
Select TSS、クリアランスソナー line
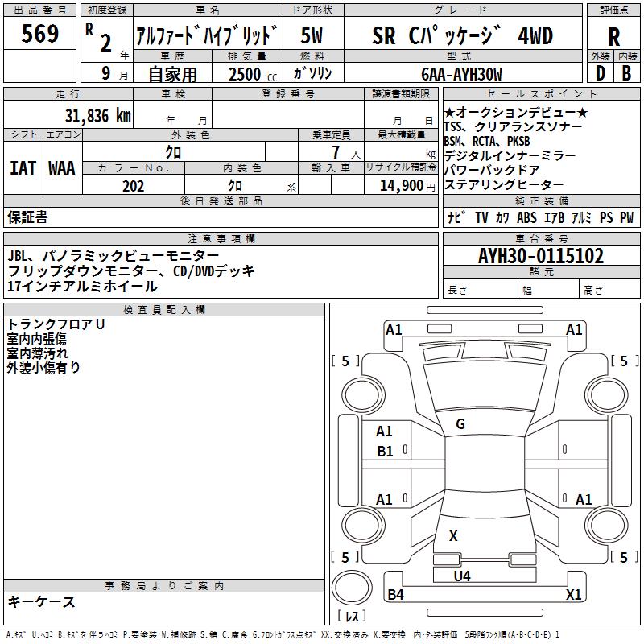513,126
